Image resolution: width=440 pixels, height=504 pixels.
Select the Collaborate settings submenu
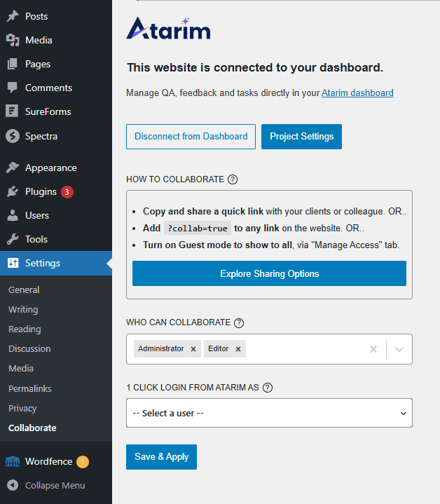(32, 428)
